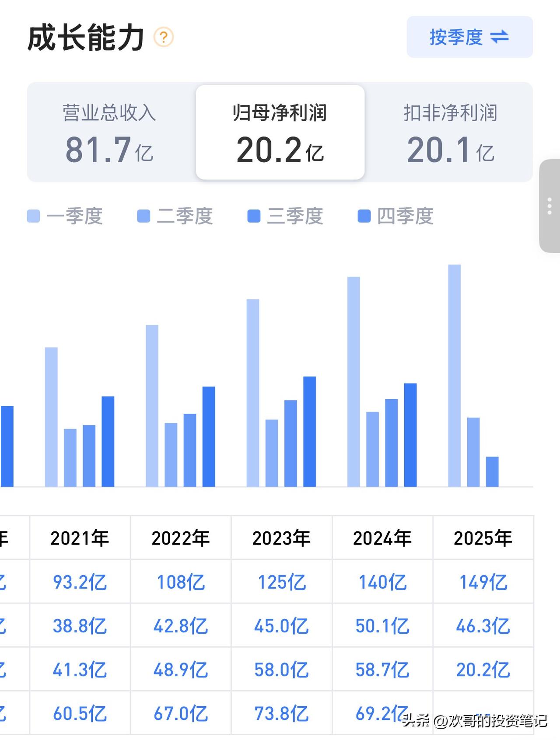Tap the 2025年 first-quarter chart bar
Image resolution: width=560 pixels, height=740 pixels.
pos(455,376)
